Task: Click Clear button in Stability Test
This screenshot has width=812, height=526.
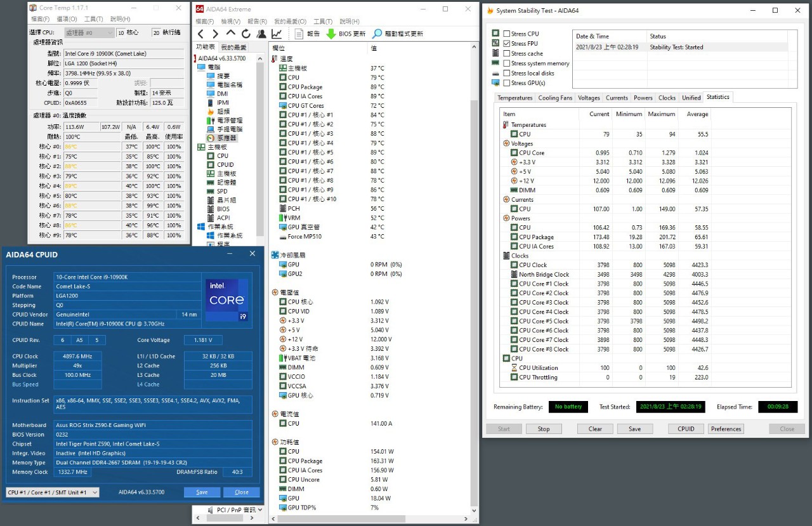Action: click(595, 429)
